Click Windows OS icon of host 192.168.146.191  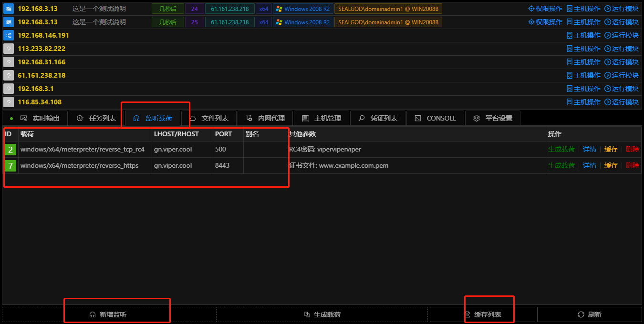click(8, 35)
